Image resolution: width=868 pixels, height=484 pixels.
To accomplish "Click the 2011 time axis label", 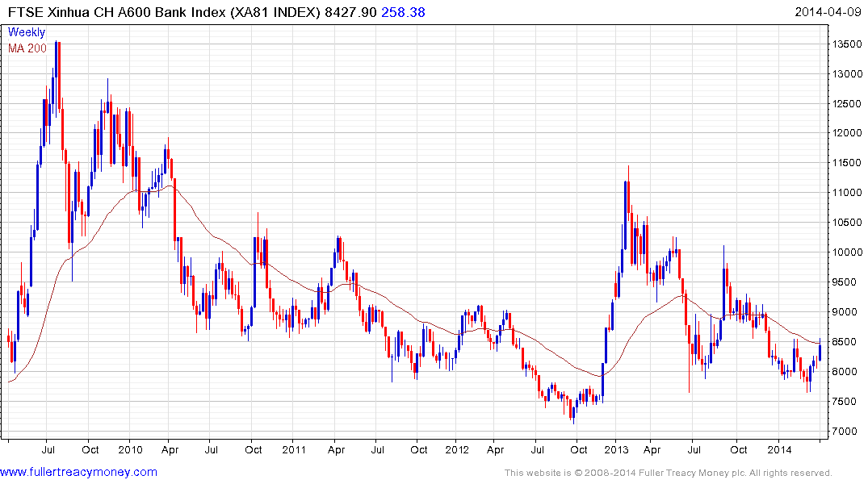I will tap(294, 449).
